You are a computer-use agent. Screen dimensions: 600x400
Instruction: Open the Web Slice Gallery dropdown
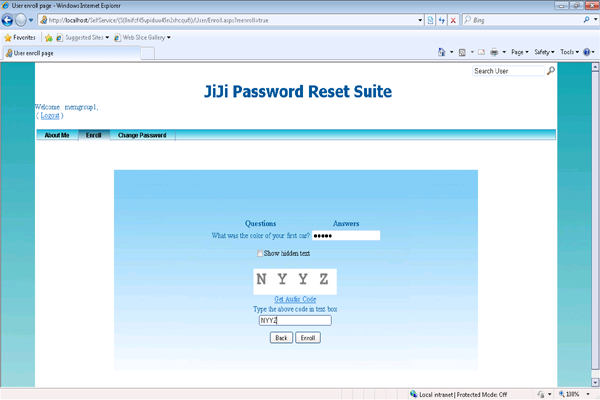pyautogui.click(x=142, y=38)
